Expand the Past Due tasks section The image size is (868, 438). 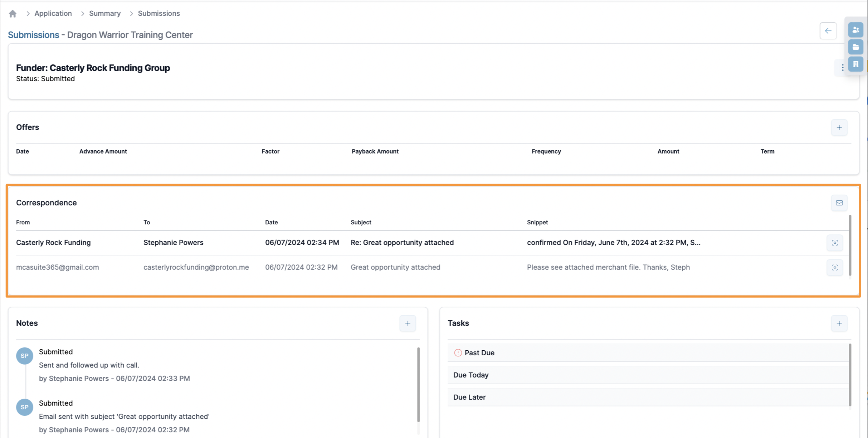pyautogui.click(x=479, y=353)
